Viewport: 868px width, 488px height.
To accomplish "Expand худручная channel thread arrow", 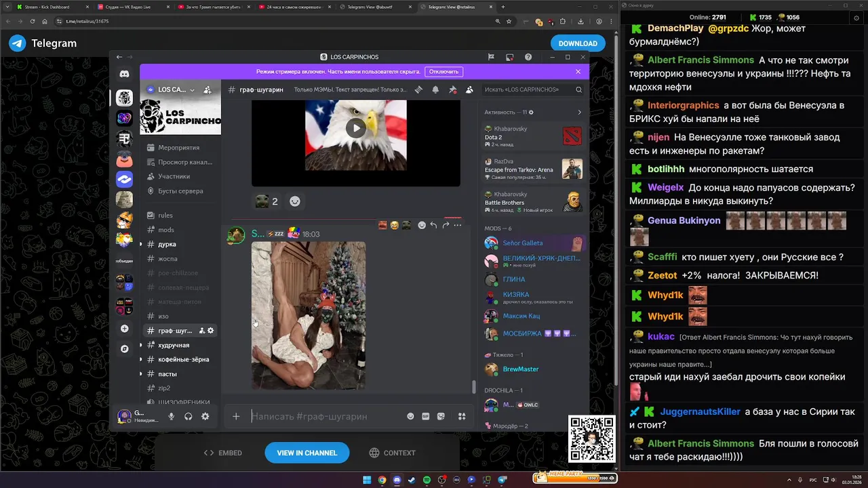I will click(140, 345).
